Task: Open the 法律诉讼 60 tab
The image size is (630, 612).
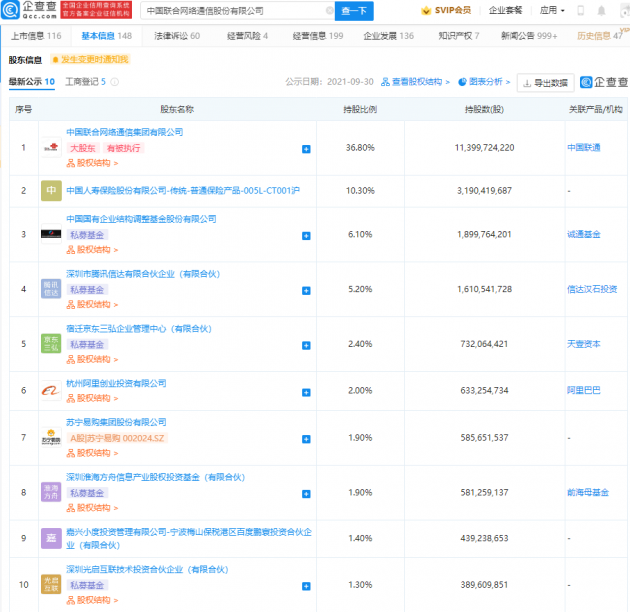Action: 177,36
